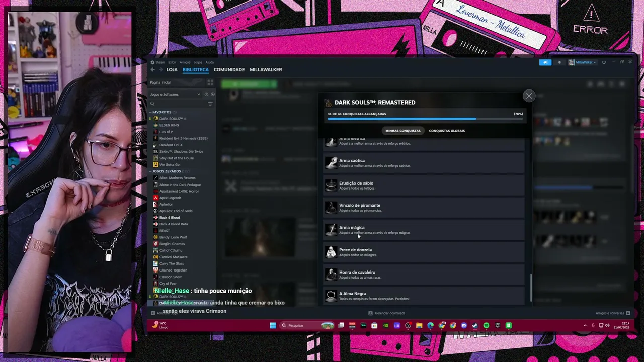Click the Honra de cavaleiro achievement icon
The width and height of the screenshot is (644, 362).
point(331,274)
